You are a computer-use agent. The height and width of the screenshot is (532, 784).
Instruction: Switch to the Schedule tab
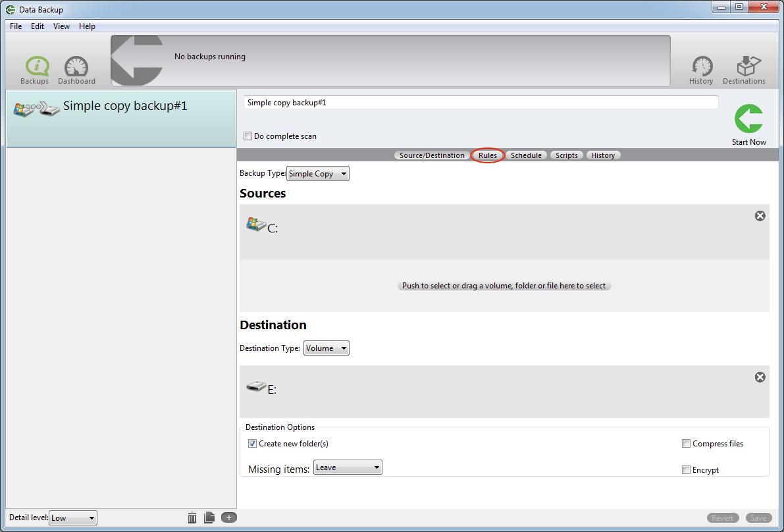[x=526, y=155]
